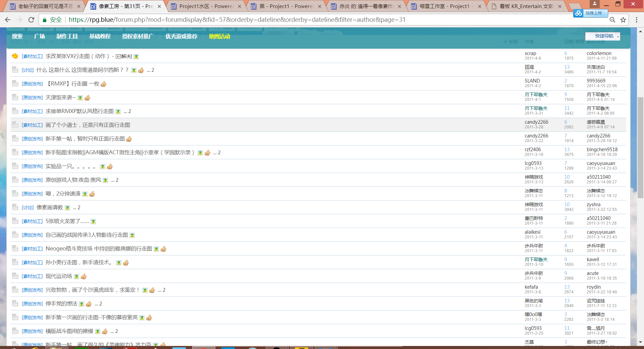The image size is (644, 349).
Task: Open the 优秀游戏推荐 navigation item
Action: (181, 36)
